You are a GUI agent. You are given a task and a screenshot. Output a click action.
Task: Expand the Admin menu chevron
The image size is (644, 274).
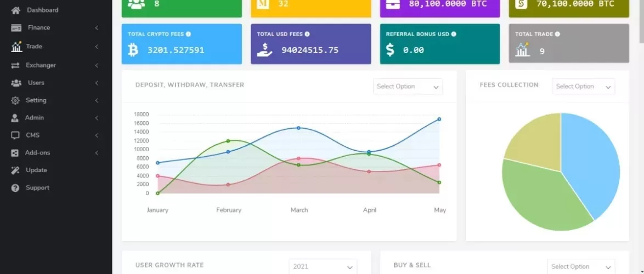click(x=97, y=118)
